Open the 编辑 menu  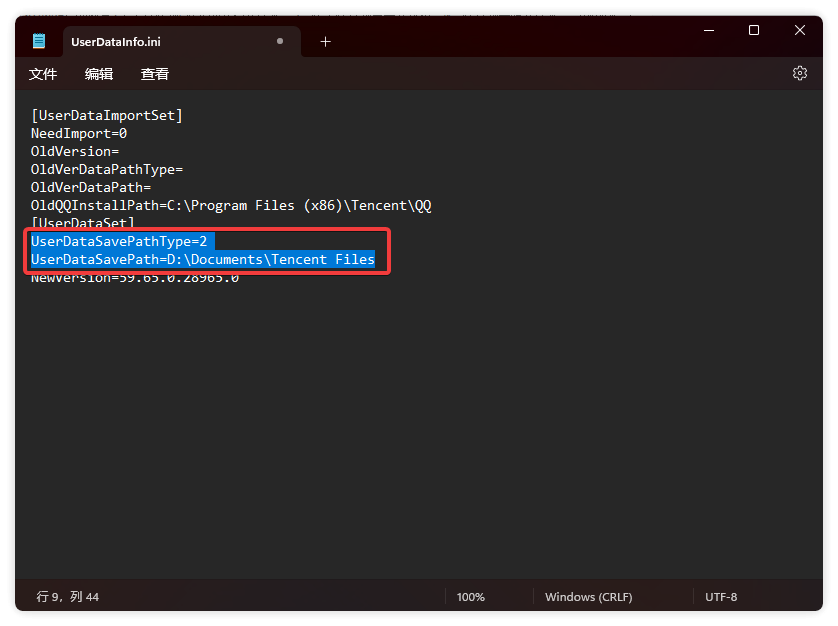point(99,74)
